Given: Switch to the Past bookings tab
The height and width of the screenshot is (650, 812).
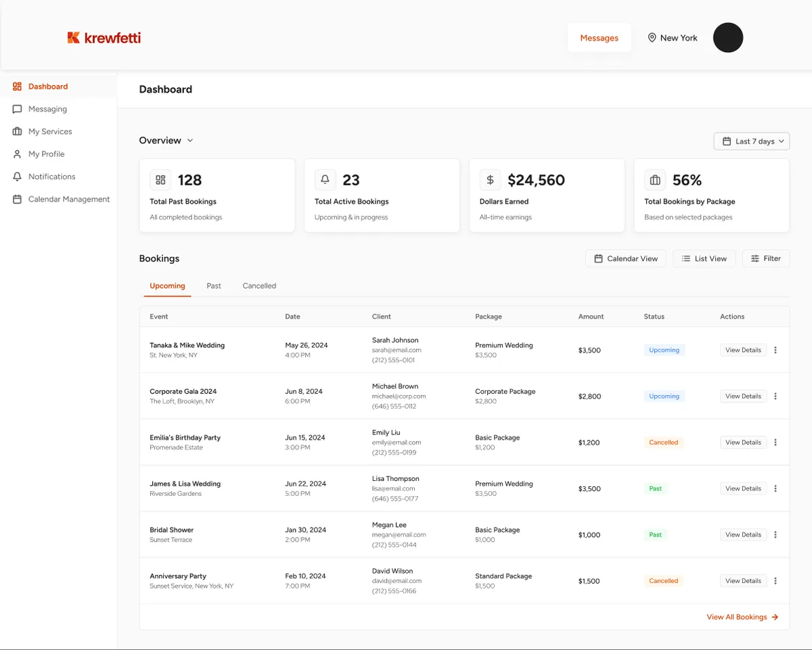Looking at the screenshot, I should point(214,286).
